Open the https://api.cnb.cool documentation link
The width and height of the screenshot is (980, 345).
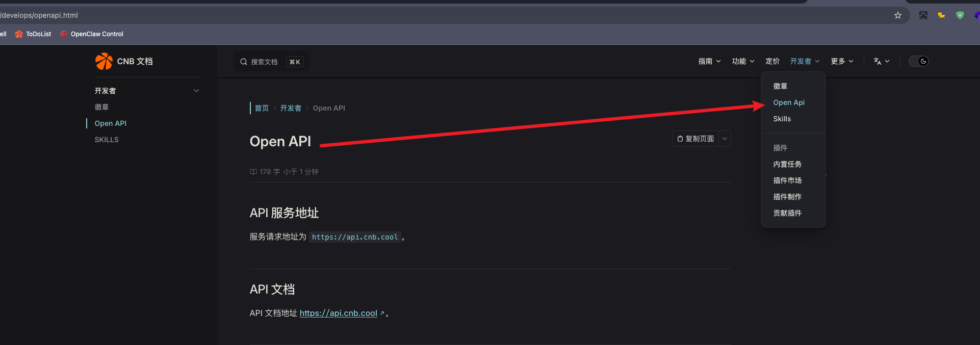[338, 313]
